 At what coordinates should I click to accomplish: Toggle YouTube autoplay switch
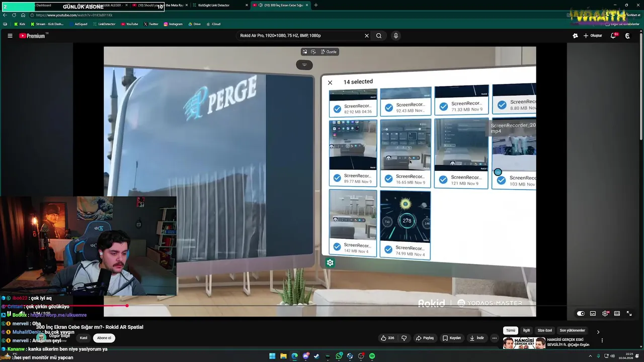[x=581, y=314]
